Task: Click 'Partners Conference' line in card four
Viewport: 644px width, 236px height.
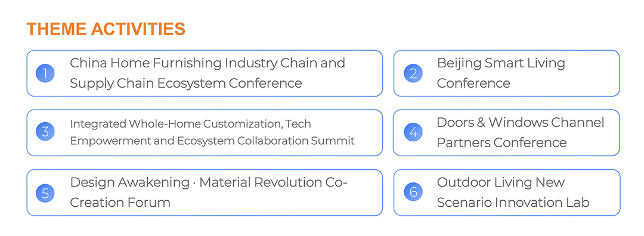Action: [501, 142]
